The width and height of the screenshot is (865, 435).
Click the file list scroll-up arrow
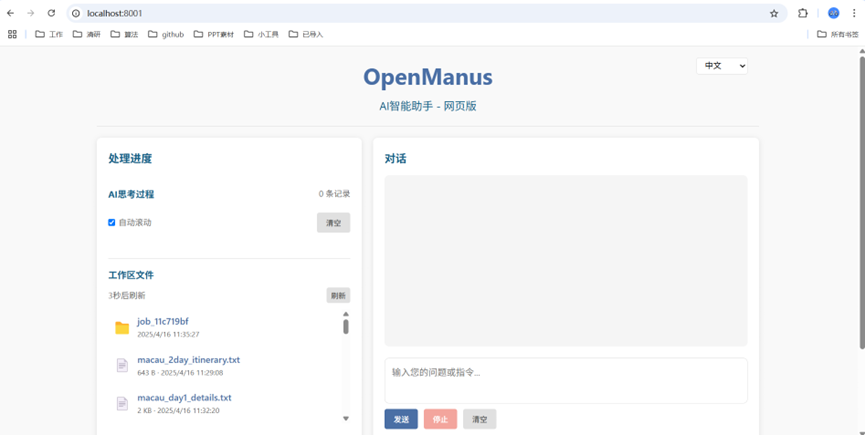(346, 314)
